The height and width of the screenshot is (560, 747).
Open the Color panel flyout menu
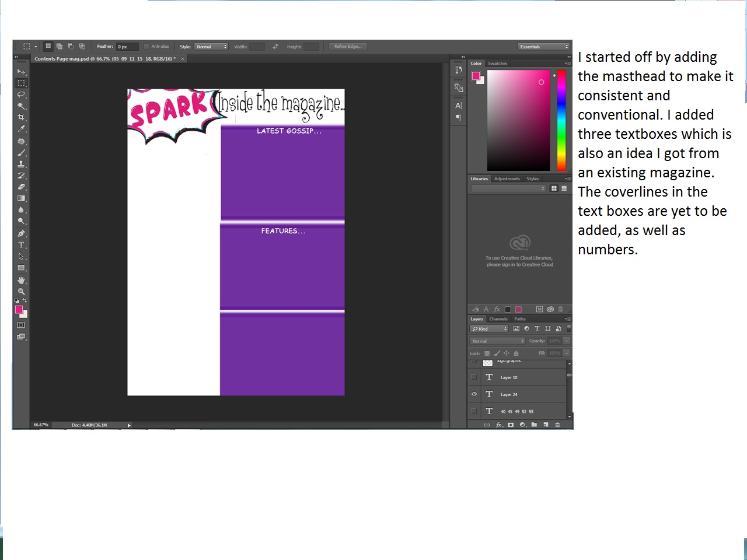click(567, 64)
